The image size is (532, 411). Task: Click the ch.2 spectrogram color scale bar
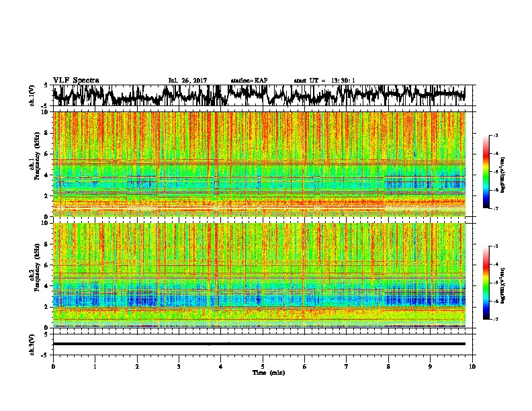pos(486,283)
